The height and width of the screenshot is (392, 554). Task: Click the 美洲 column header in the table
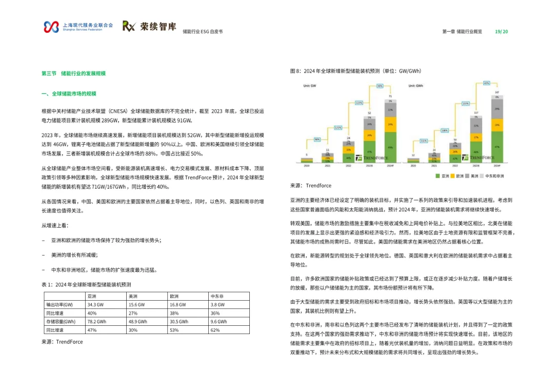pos(133,296)
